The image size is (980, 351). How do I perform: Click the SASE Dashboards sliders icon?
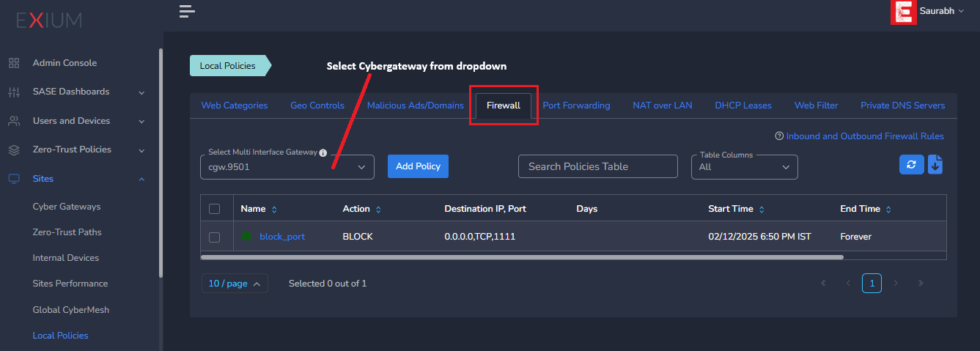[x=14, y=92]
